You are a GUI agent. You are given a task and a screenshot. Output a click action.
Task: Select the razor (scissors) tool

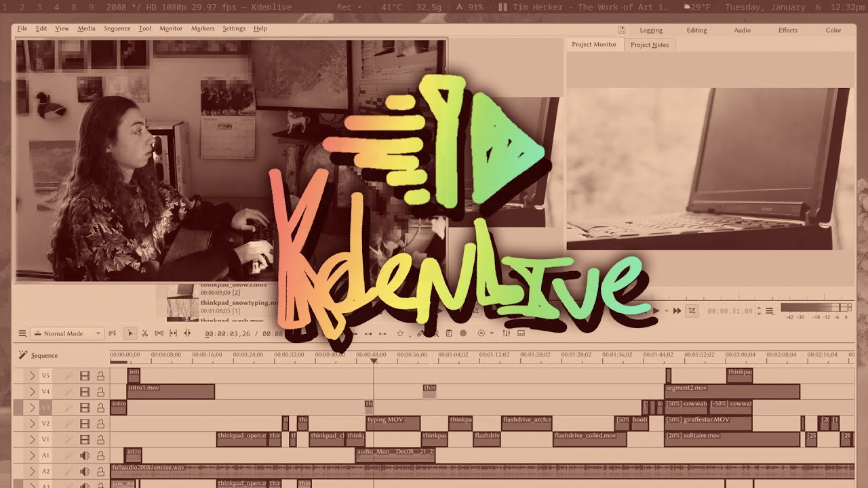point(144,333)
